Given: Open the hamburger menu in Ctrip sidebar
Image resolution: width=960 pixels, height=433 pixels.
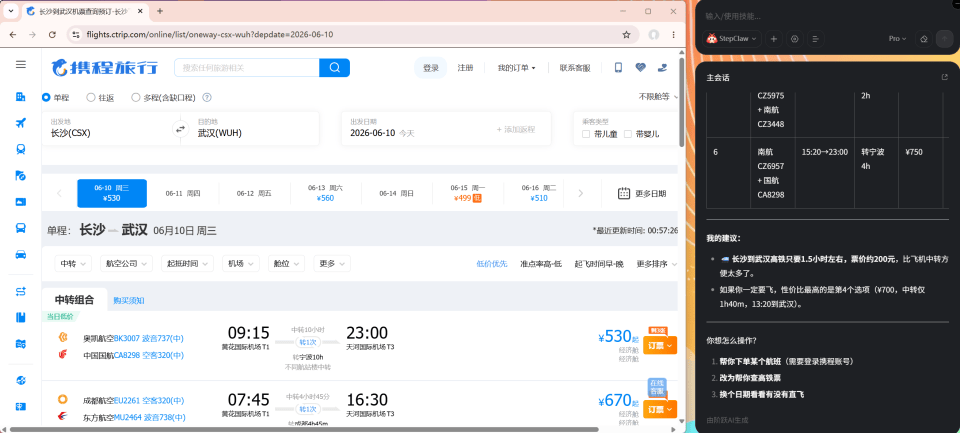Looking at the screenshot, I should click(21, 64).
